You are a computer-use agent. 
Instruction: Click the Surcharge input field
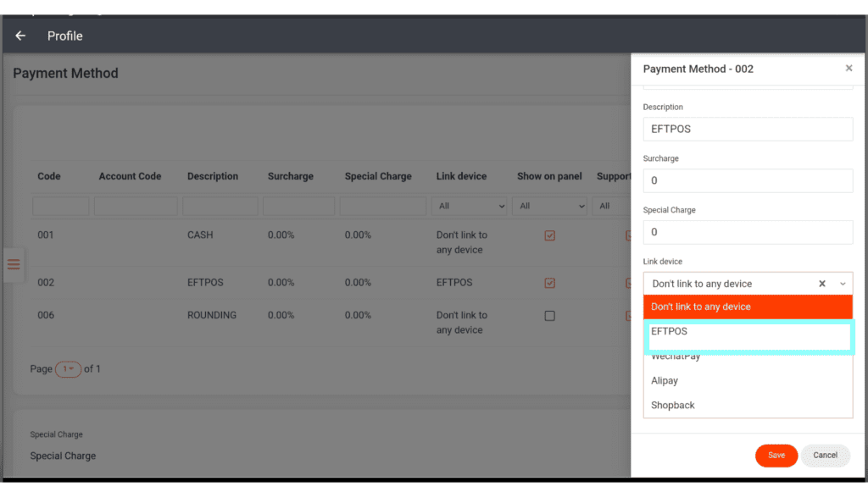tap(748, 180)
